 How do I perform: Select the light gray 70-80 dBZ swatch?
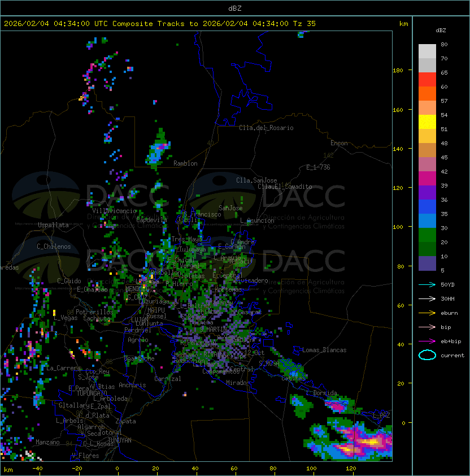tap(427, 51)
